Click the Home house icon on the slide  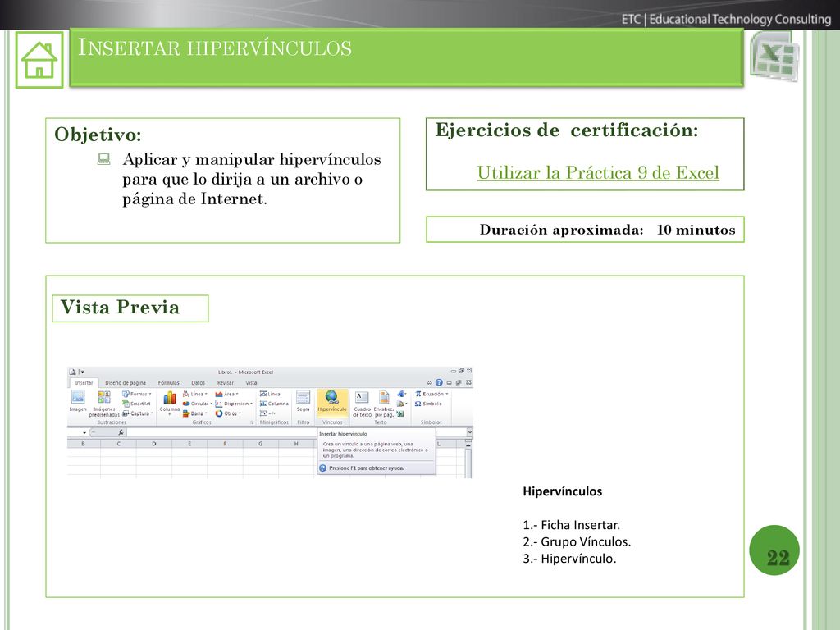(39, 60)
